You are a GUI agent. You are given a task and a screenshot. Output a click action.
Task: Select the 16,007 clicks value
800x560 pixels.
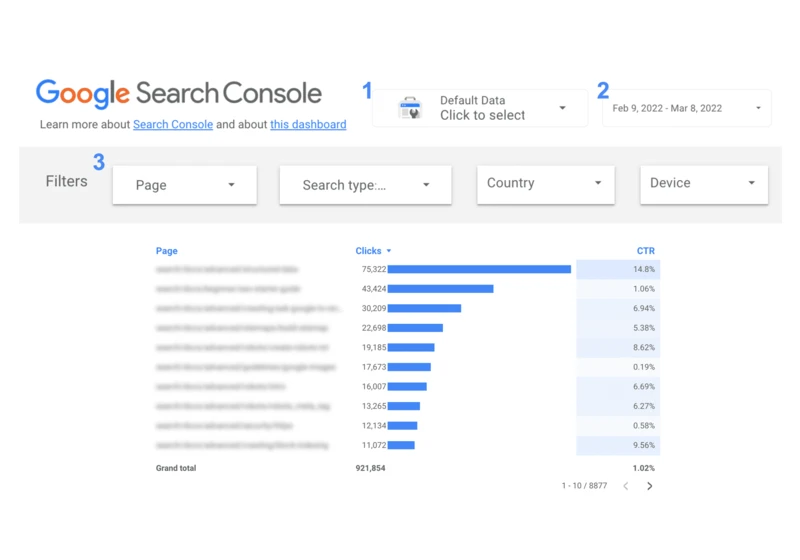point(374,387)
